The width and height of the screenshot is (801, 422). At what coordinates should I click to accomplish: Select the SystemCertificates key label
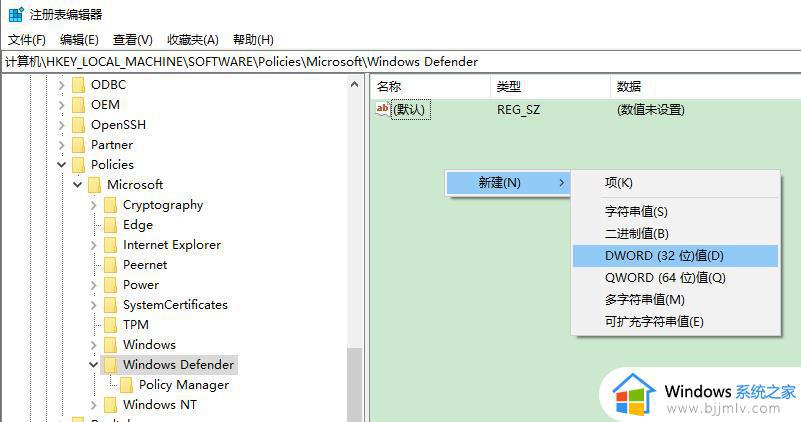(175, 304)
